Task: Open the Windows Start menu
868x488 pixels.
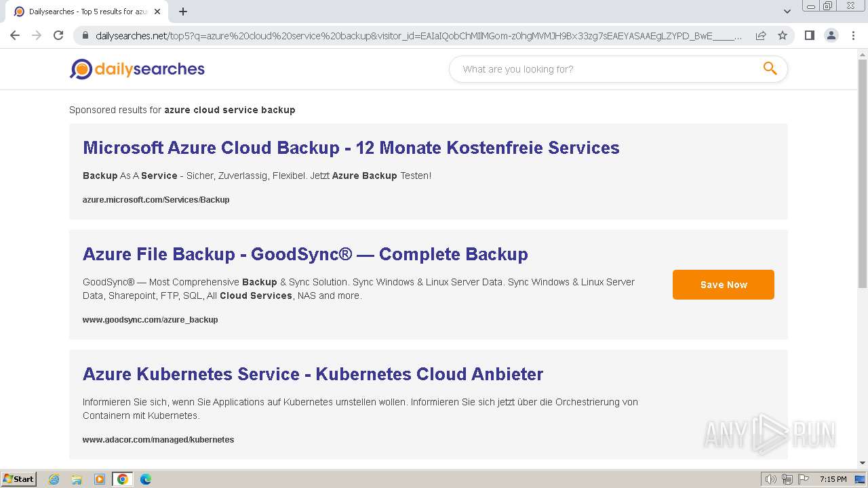Action: point(19,479)
